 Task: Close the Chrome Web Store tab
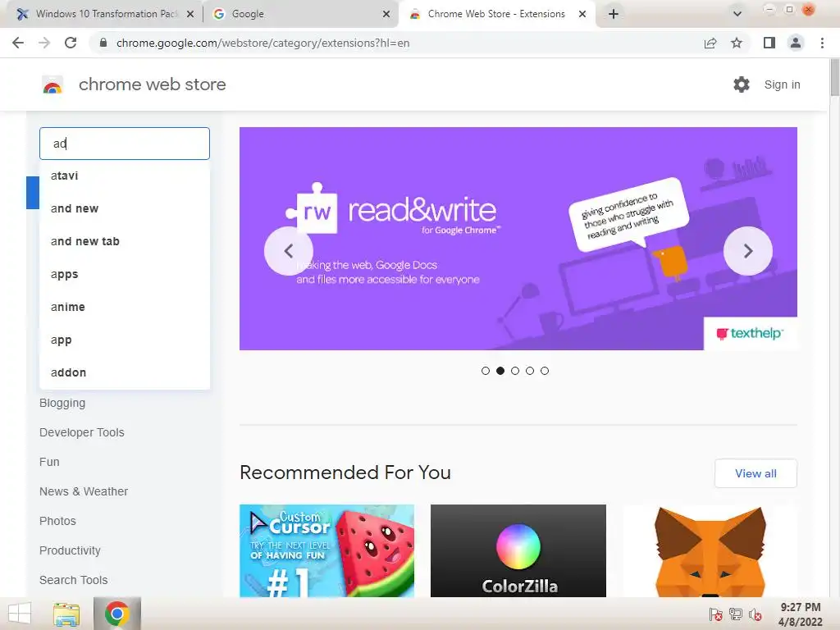tap(582, 15)
